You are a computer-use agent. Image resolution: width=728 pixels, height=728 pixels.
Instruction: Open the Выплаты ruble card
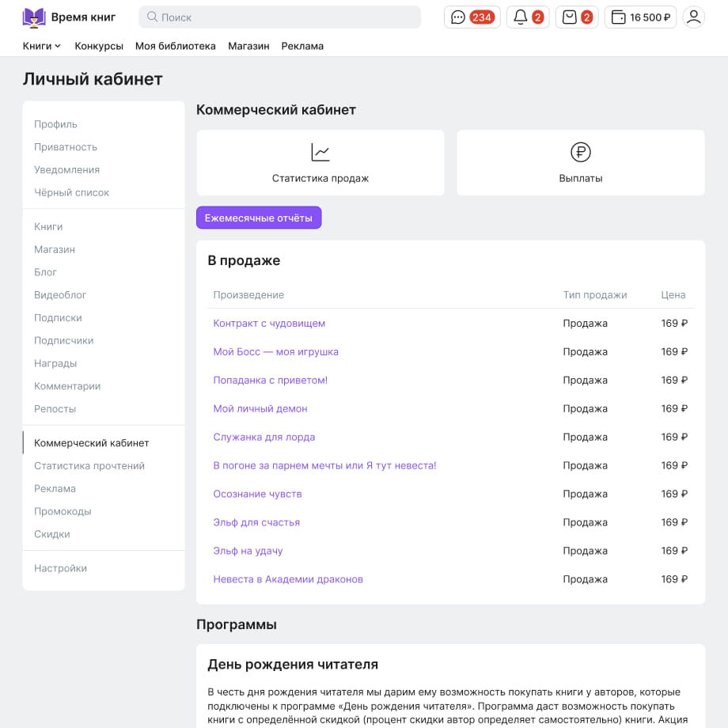(580, 162)
